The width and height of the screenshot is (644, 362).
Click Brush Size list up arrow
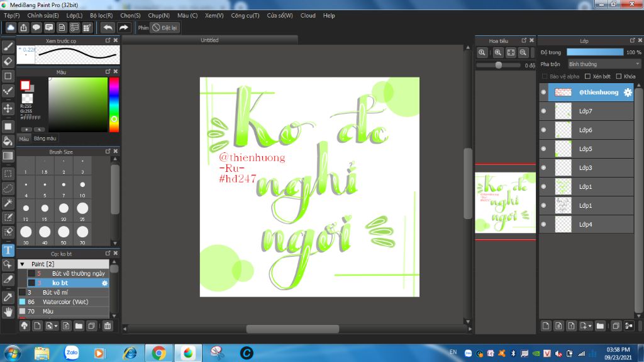115,159
